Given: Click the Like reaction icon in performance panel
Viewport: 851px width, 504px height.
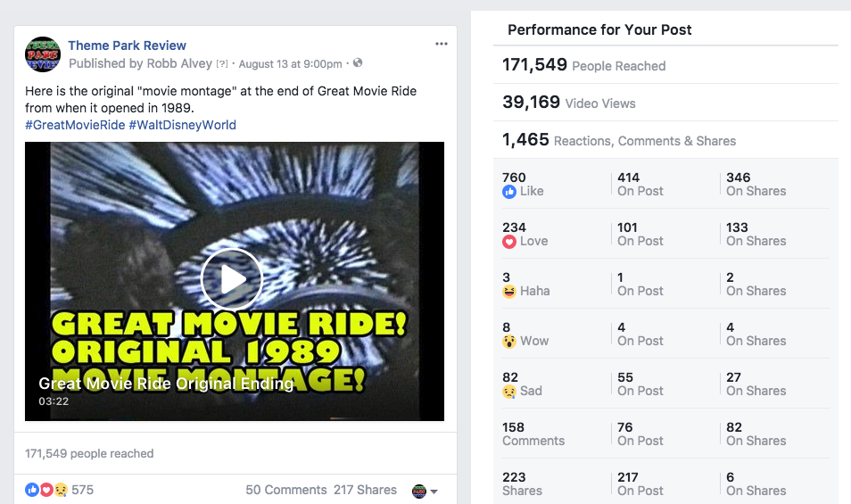Looking at the screenshot, I should (x=509, y=192).
